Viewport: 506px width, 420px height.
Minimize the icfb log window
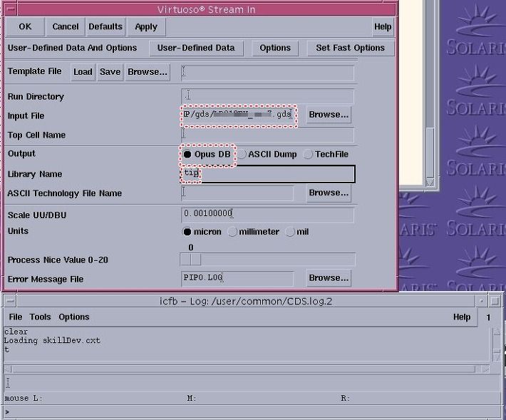click(x=481, y=301)
